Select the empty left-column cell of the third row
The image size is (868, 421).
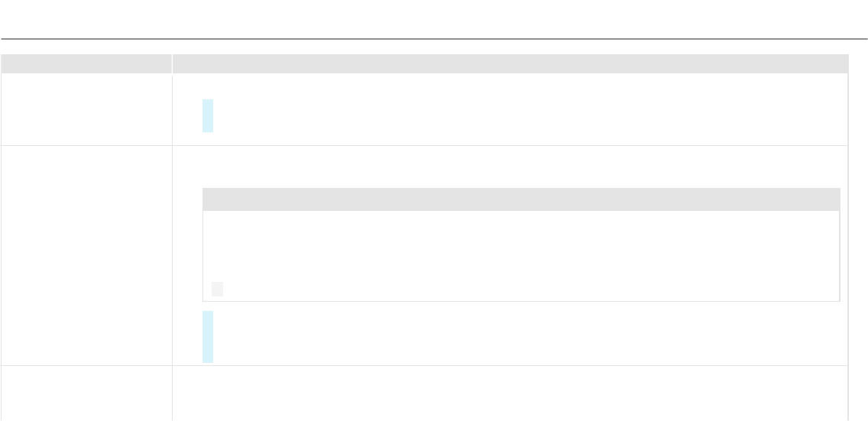[x=86, y=393]
